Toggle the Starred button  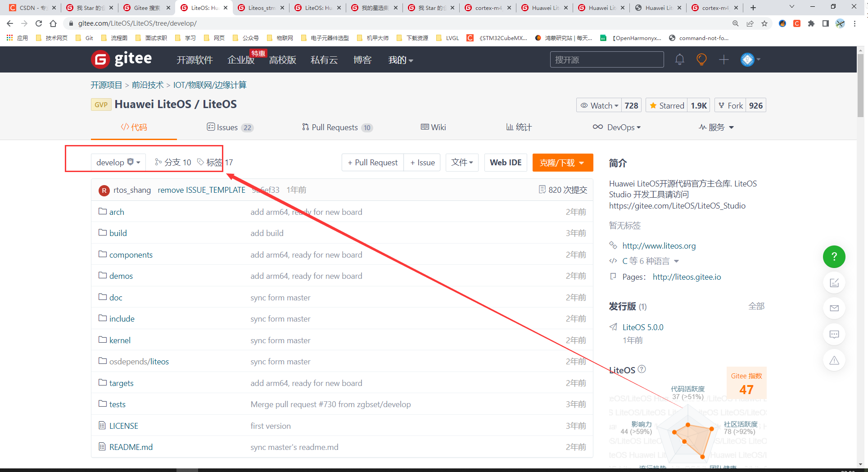(667, 105)
